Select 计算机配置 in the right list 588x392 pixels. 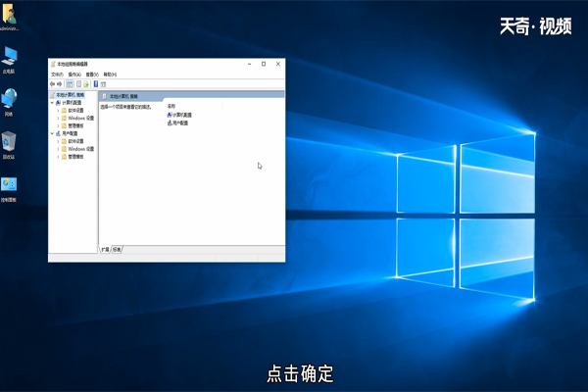click(x=179, y=115)
